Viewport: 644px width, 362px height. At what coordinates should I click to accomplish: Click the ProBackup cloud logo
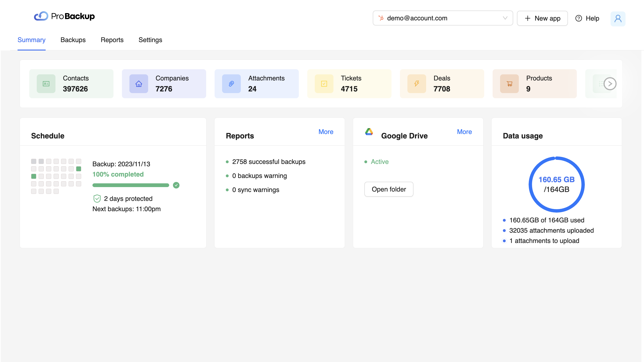tap(41, 16)
